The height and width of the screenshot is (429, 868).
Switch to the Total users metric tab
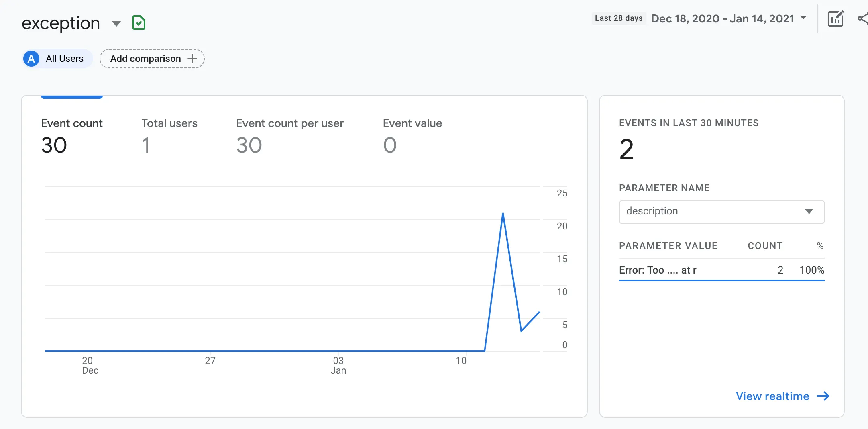169,136
